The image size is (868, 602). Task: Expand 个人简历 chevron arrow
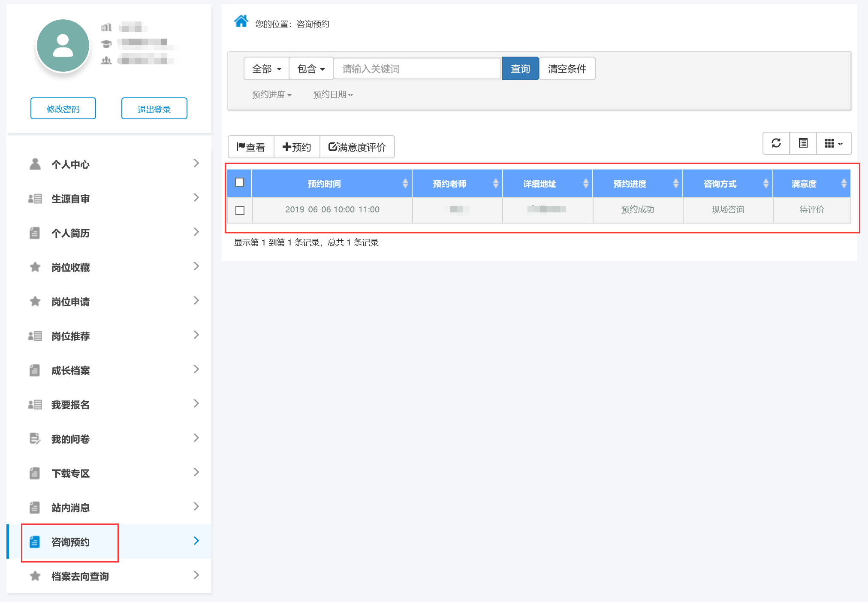click(x=196, y=232)
